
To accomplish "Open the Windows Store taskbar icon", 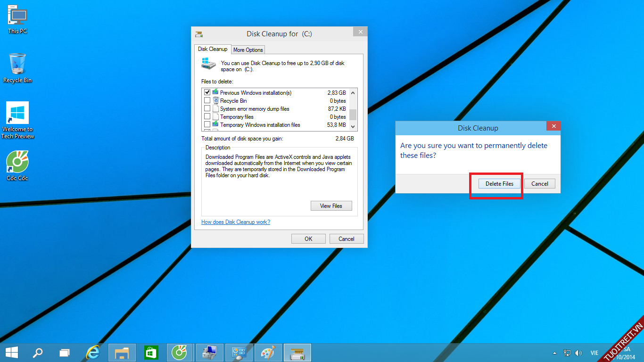I will click(151, 353).
